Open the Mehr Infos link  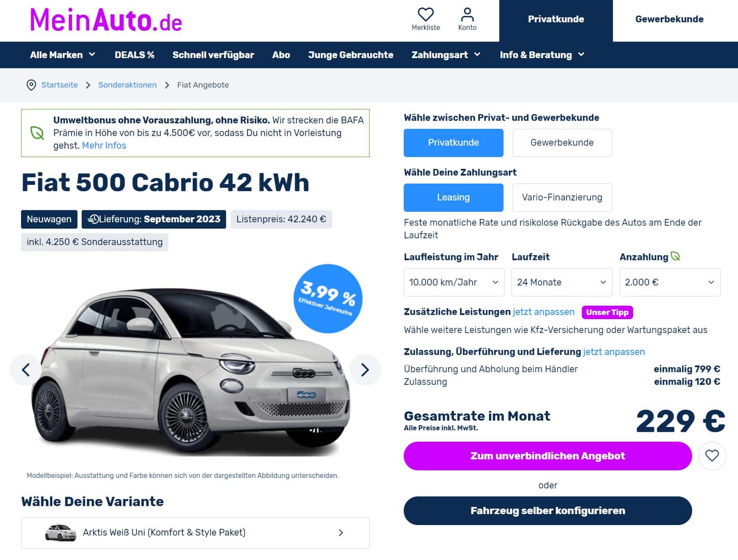(x=104, y=146)
